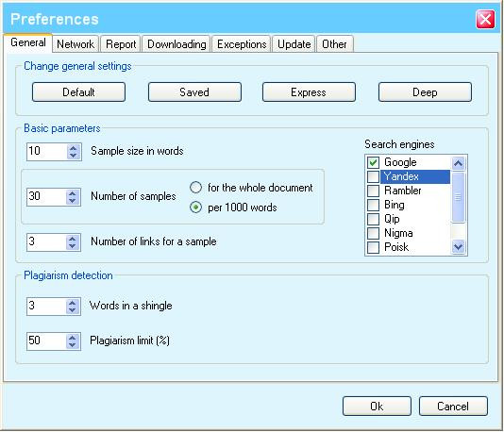
Task: Select the Bing list item
Action: click(x=395, y=205)
